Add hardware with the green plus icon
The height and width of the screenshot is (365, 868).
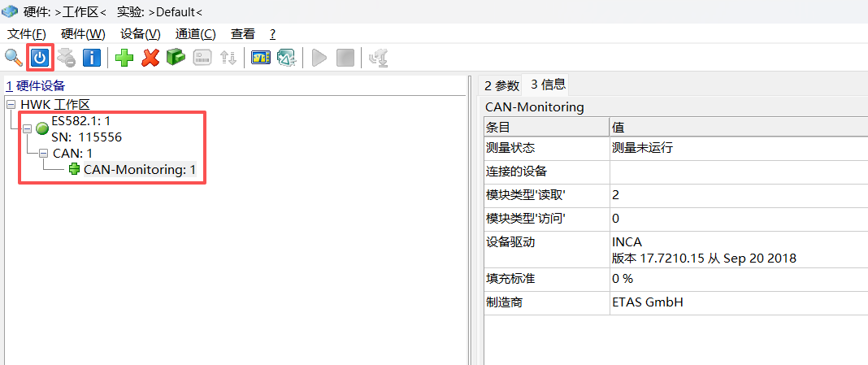pos(124,58)
